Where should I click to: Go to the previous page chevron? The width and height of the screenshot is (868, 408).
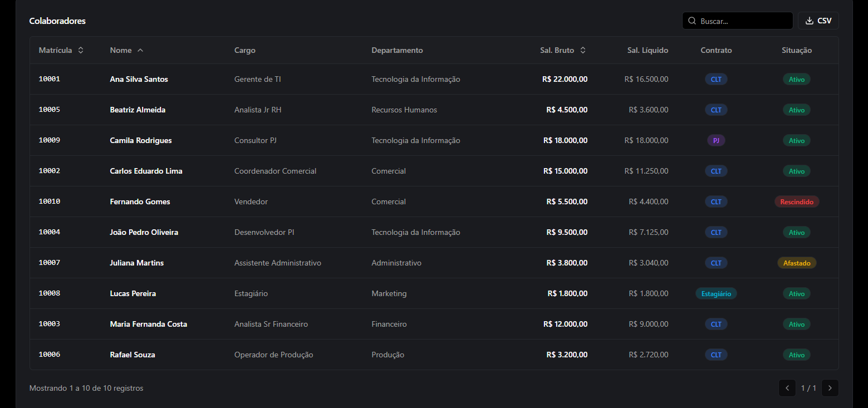coord(787,388)
